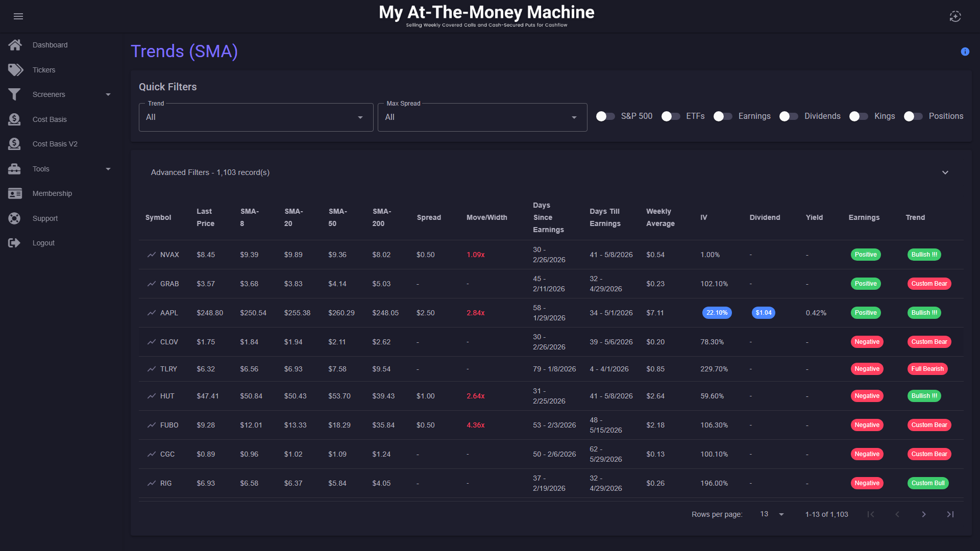This screenshot has height=551, width=980.
Task: Go to next page arrow
Action: point(923,514)
